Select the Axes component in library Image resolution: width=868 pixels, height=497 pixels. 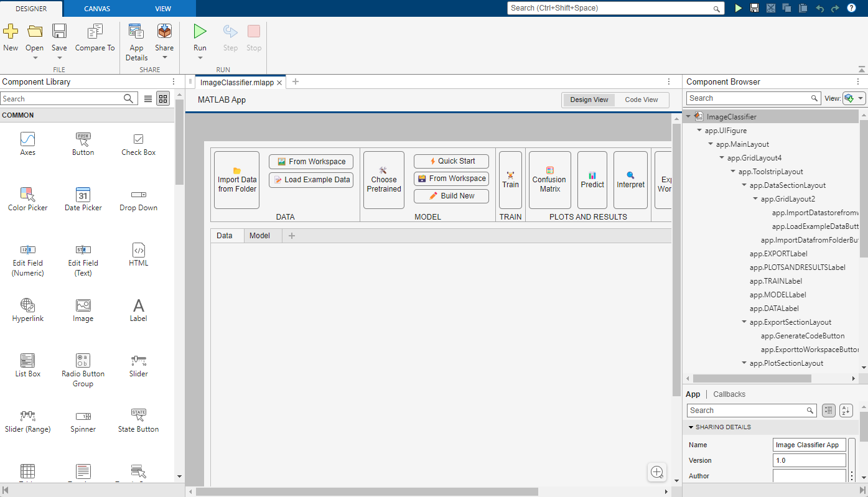28,139
